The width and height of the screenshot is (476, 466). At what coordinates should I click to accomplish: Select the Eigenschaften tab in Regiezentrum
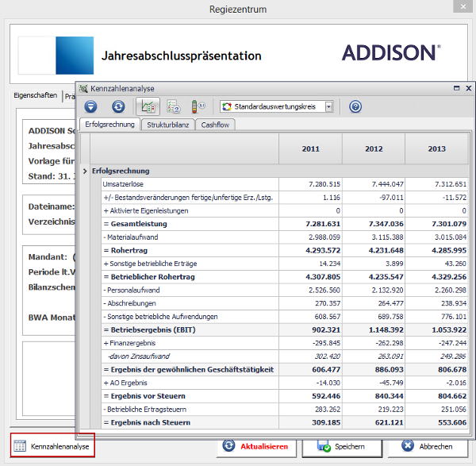(36, 95)
